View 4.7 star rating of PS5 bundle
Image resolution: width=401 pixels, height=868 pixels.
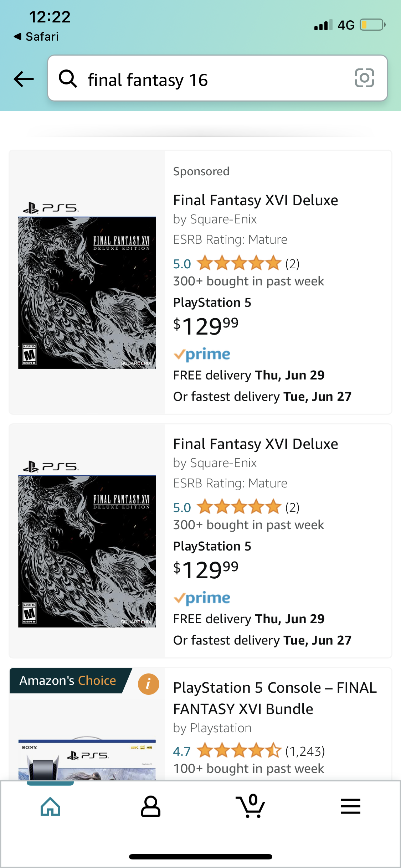tap(239, 751)
